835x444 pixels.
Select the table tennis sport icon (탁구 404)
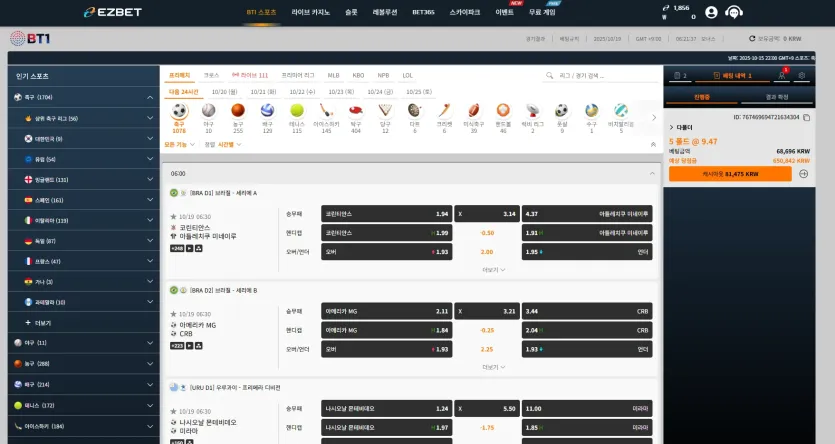[x=356, y=110]
